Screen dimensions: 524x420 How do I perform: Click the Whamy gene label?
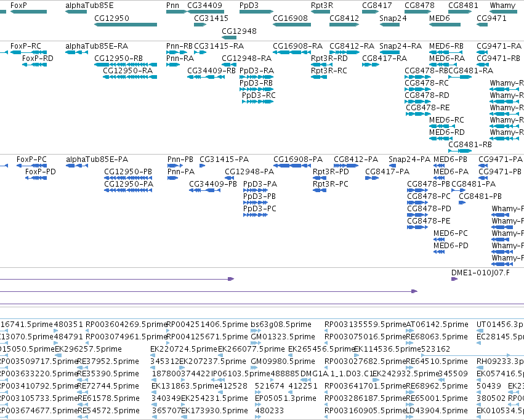[x=502, y=6]
